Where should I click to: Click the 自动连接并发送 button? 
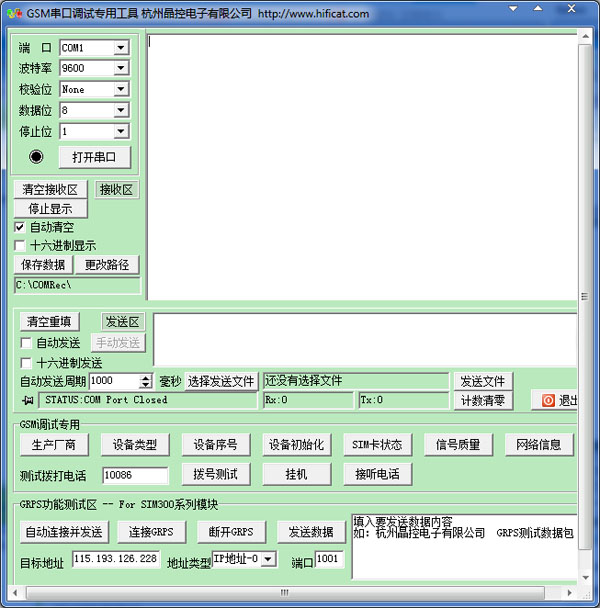(x=64, y=532)
